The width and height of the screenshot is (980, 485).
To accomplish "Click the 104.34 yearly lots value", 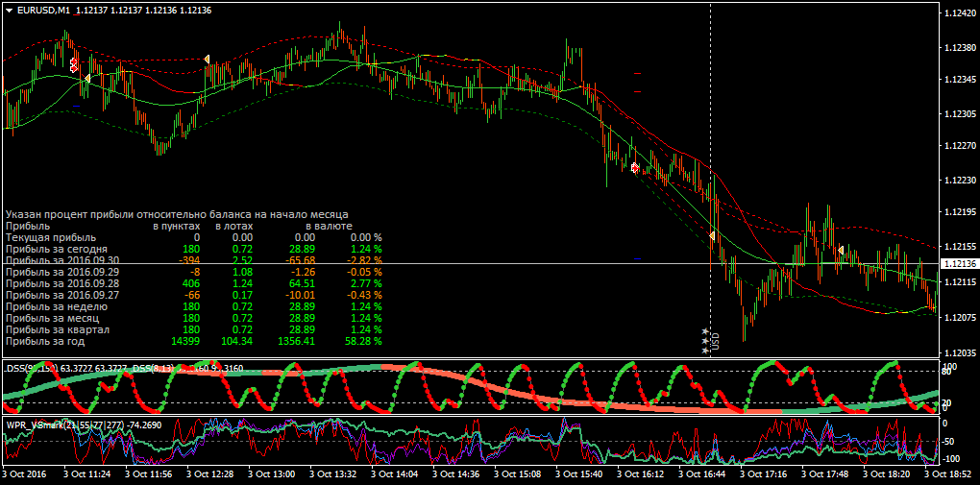I will tap(237, 341).
